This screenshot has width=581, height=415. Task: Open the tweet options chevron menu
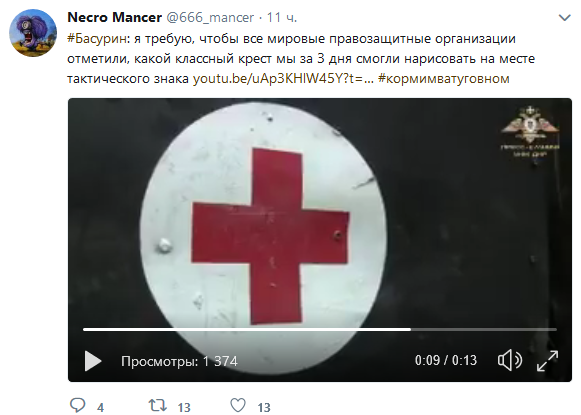[564, 17]
